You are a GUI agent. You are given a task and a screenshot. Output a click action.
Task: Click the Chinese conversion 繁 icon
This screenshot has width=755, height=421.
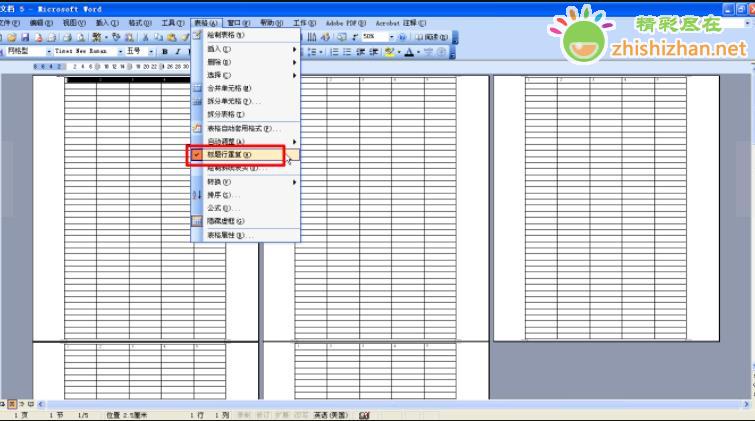tap(97, 37)
